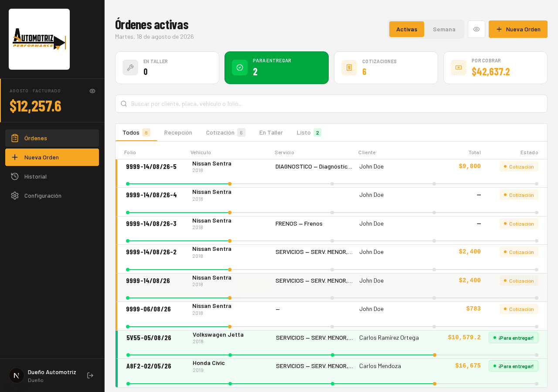Toggle the eye visibility button in header

point(476,29)
